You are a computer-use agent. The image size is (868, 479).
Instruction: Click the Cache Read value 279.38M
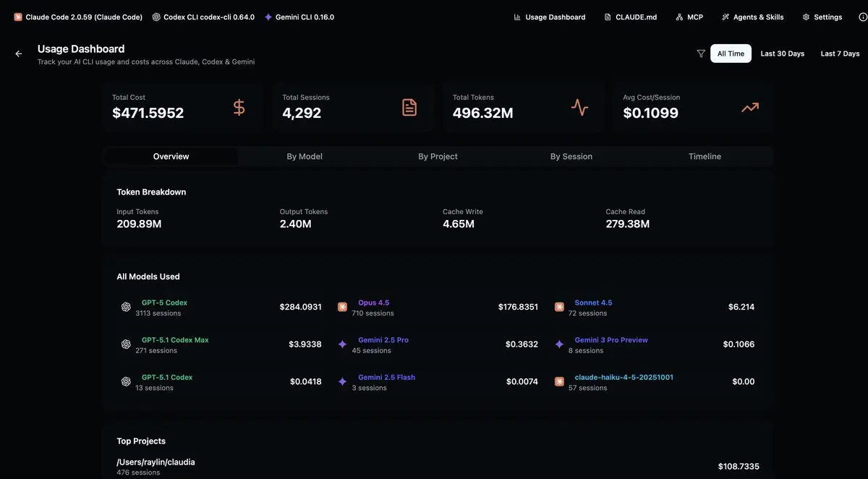[628, 224]
